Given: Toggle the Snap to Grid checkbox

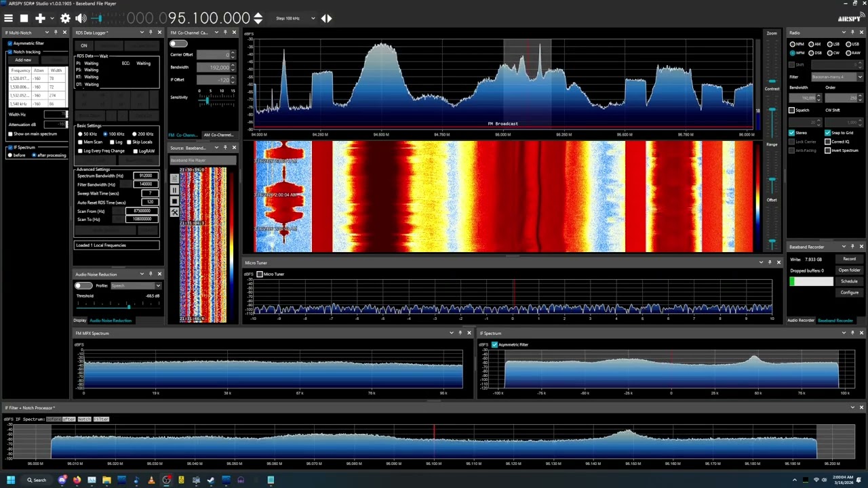Looking at the screenshot, I should click(x=827, y=133).
